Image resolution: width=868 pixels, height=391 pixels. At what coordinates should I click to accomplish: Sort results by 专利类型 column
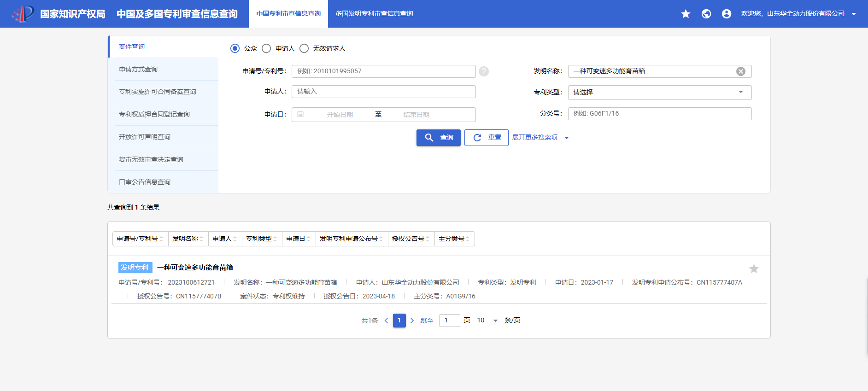[262, 239]
